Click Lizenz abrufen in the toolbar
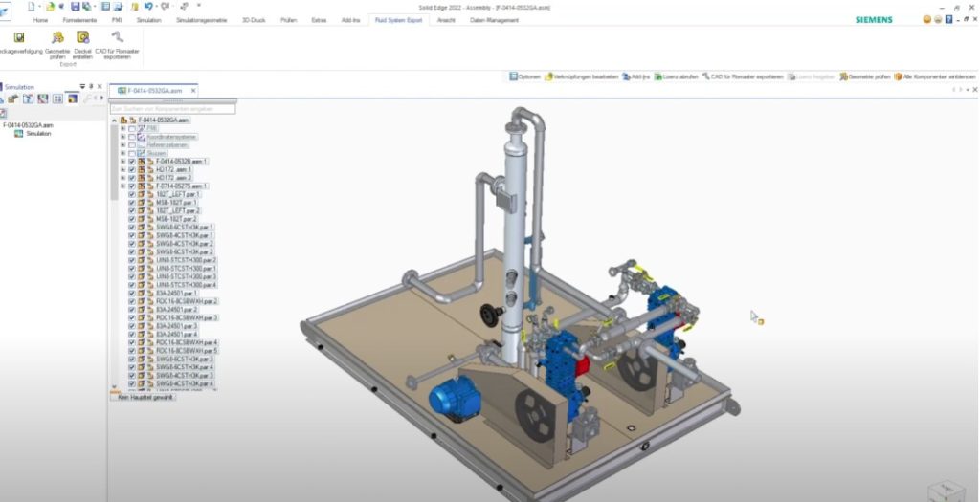 (677, 76)
